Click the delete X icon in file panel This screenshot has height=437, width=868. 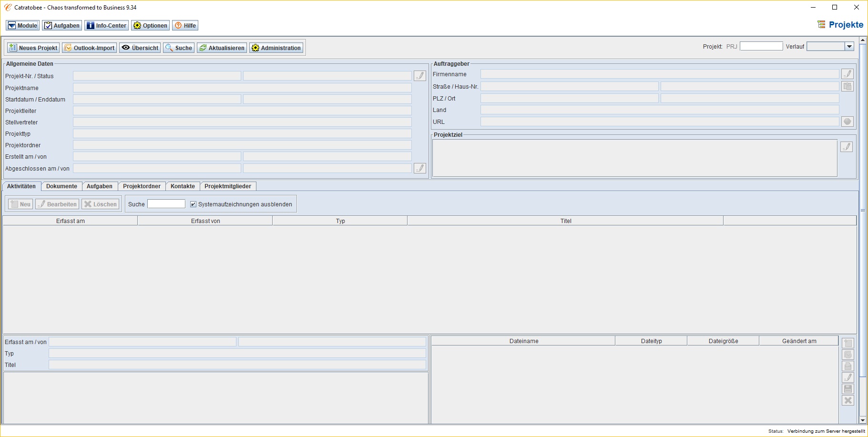(x=848, y=400)
